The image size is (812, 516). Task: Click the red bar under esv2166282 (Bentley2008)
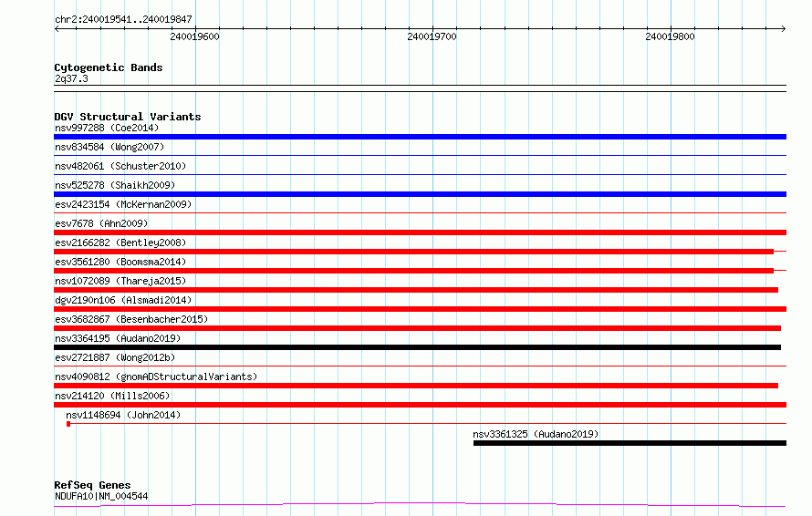point(414,252)
